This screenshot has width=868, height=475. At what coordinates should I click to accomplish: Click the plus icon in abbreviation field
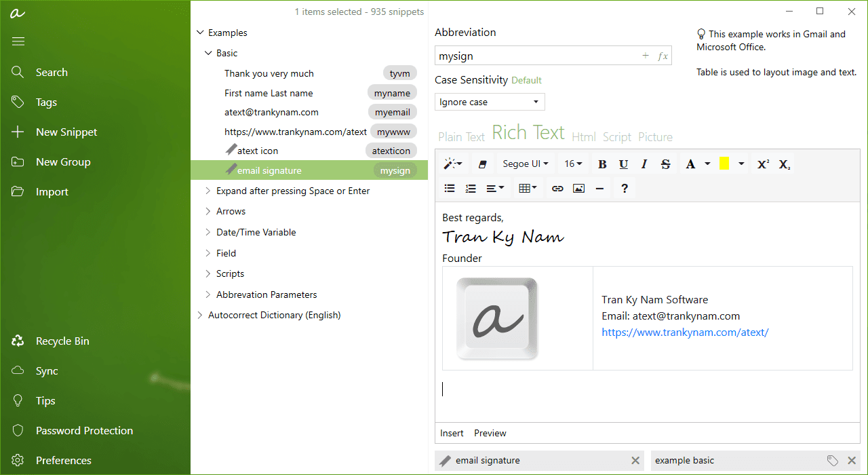(x=646, y=56)
